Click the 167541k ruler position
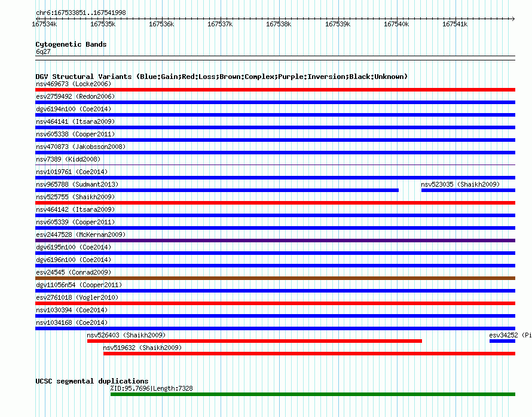Screen dimensions: 532x417 pos(455,24)
